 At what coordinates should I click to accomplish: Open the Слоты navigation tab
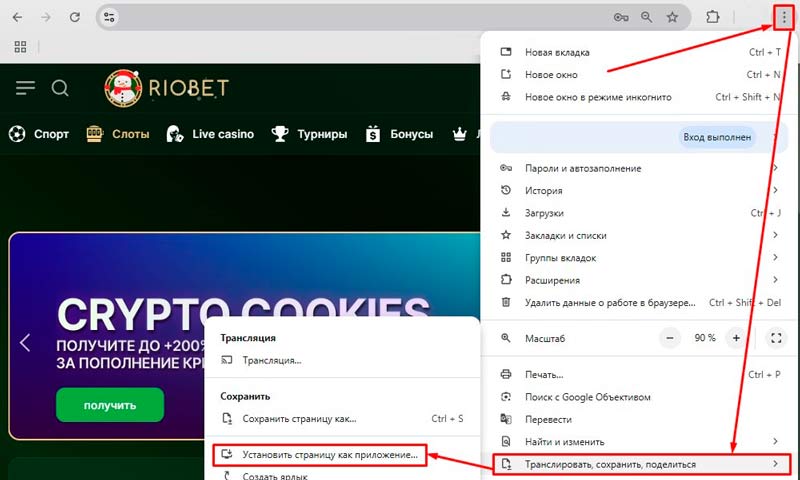118,134
